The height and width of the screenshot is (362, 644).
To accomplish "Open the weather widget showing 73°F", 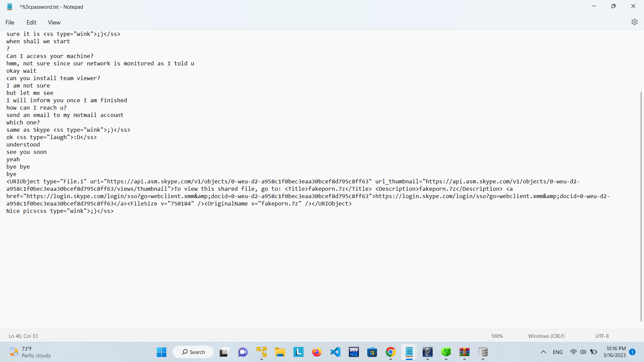I will [x=30, y=352].
